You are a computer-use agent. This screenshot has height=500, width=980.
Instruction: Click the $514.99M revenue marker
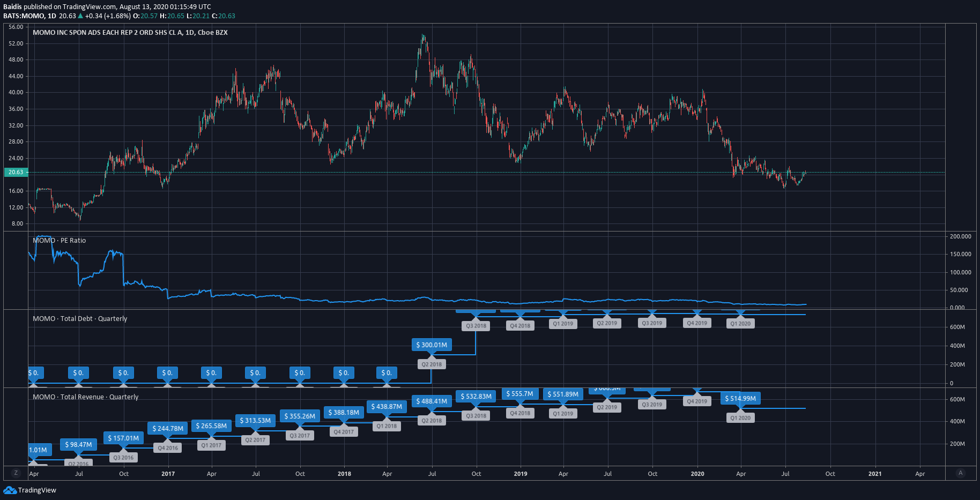[740, 398]
